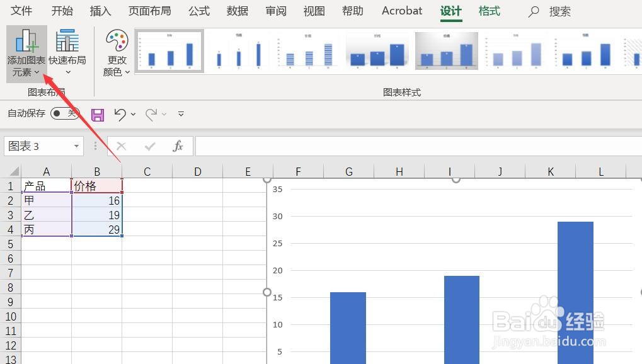Click the Undo icon
Viewport: 642px width, 364px height.
120,114
